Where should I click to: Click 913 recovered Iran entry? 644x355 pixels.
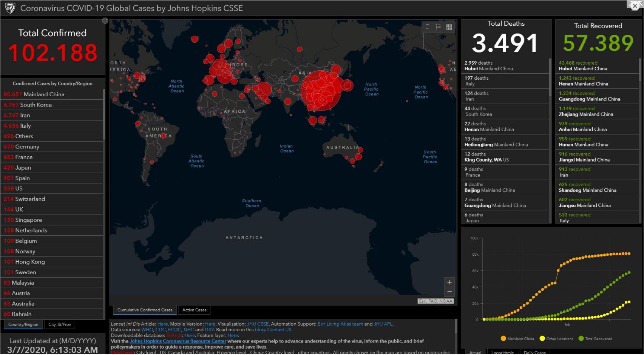pos(598,172)
